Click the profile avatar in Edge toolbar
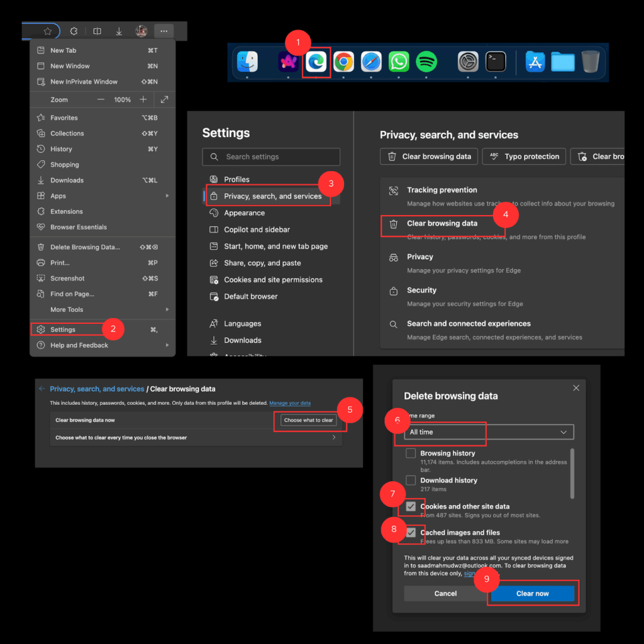This screenshot has height=644, width=644. [142, 31]
